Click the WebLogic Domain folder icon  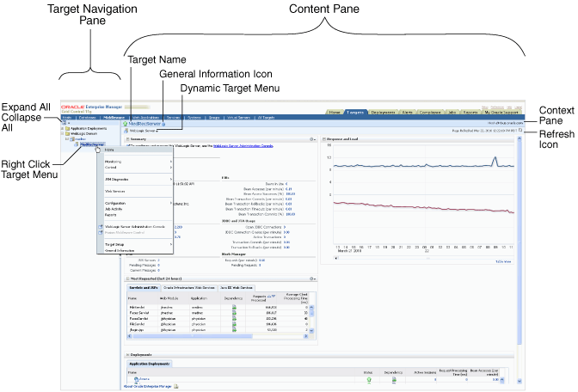pyautogui.click(x=68, y=134)
